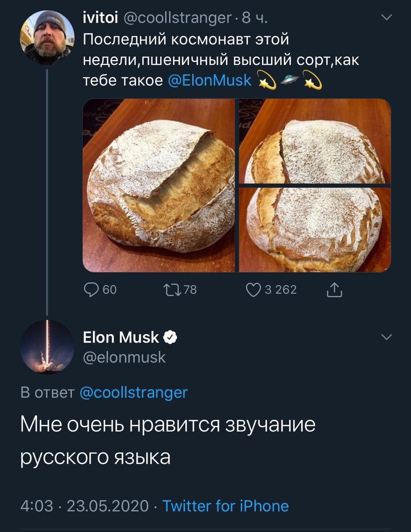Retweet the ivitoi bread tweet
This screenshot has height=532, width=411.
172,289
